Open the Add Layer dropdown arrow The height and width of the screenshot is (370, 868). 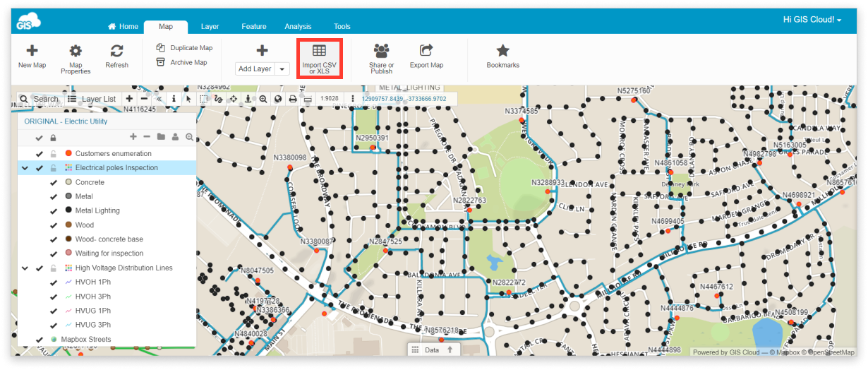tap(282, 69)
